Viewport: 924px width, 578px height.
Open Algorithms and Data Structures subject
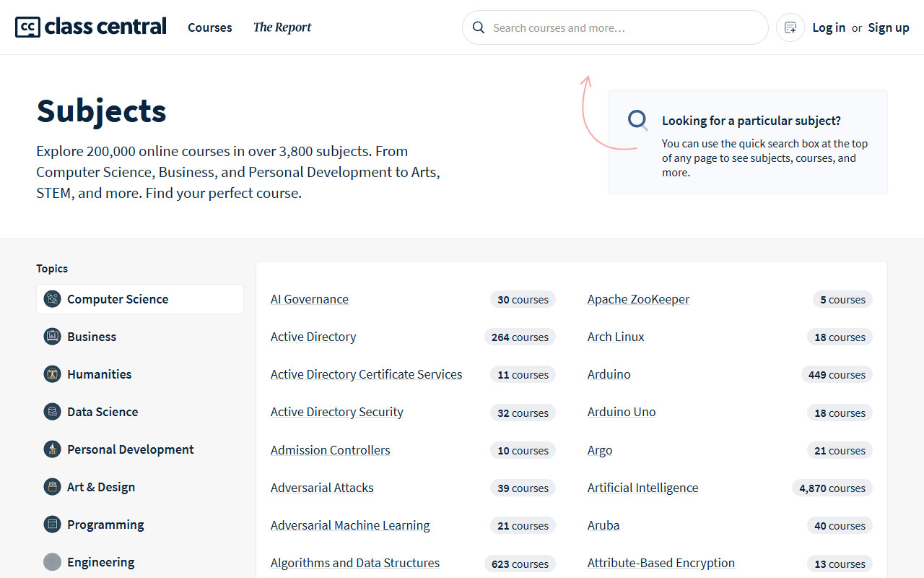tap(355, 563)
